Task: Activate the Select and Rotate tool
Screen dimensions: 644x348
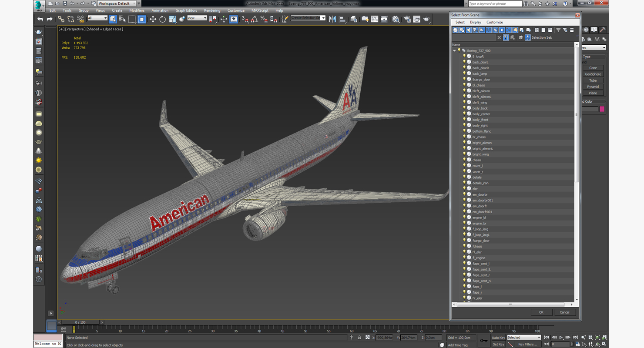Action: point(162,19)
